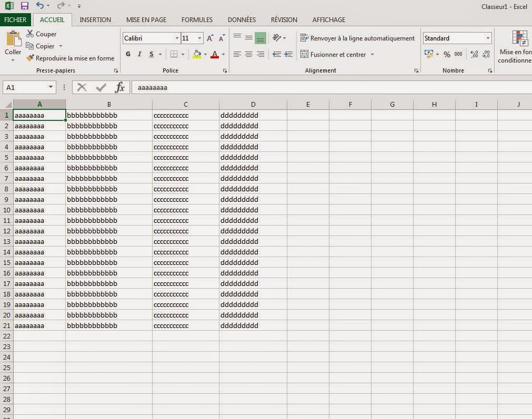Switch to the FORMULES ribbon tab
The width and height of the screenshot is (532, 419).
coord(196,19)
